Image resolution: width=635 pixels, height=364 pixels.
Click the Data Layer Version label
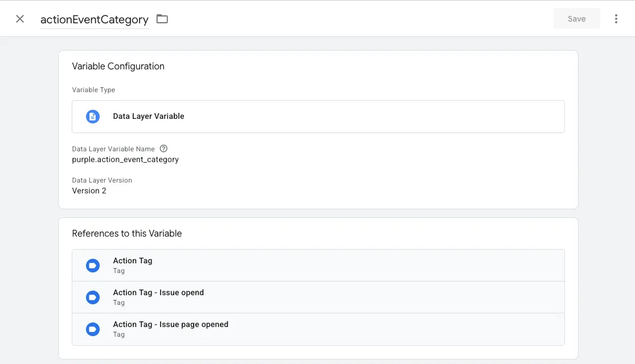point(102,180)
